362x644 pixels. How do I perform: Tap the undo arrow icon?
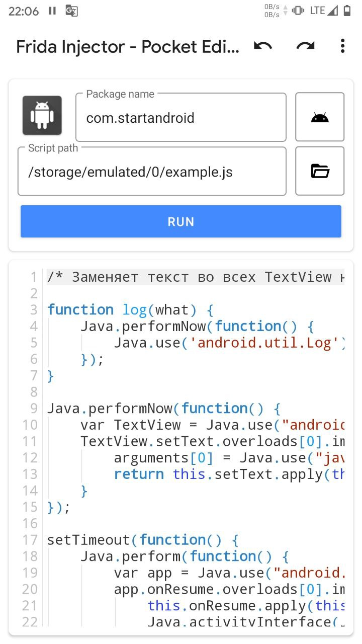(x=263, y=46)
